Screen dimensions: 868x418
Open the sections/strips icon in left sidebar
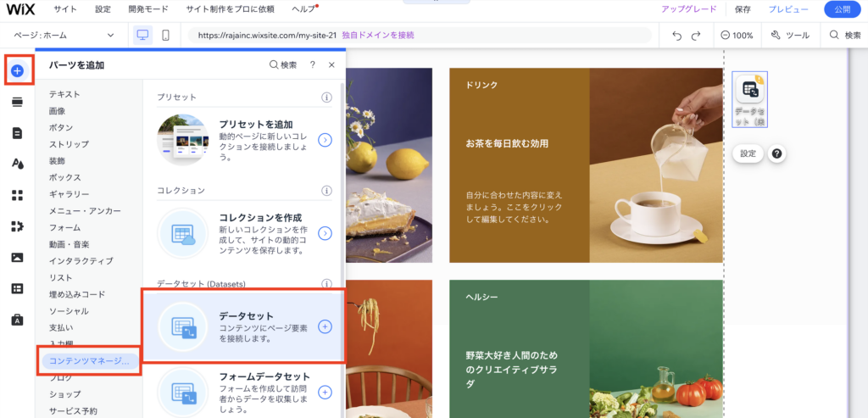point(17,101)
